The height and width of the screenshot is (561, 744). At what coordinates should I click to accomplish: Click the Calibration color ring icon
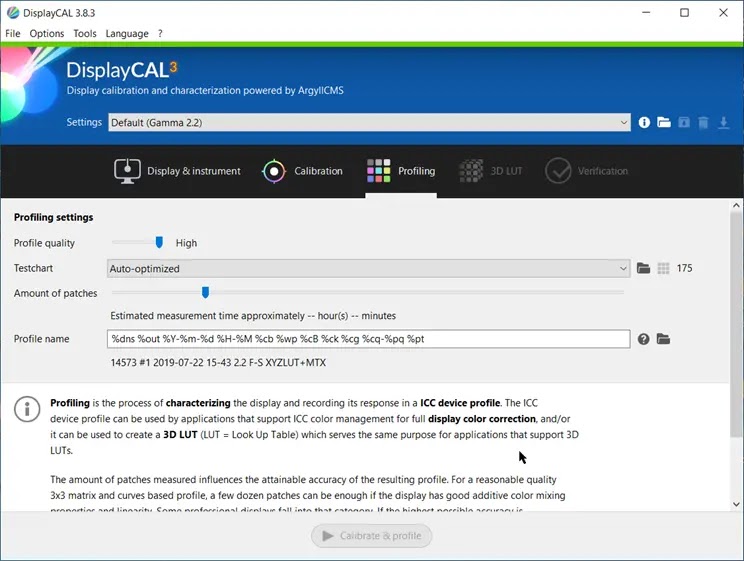[274, 171]
